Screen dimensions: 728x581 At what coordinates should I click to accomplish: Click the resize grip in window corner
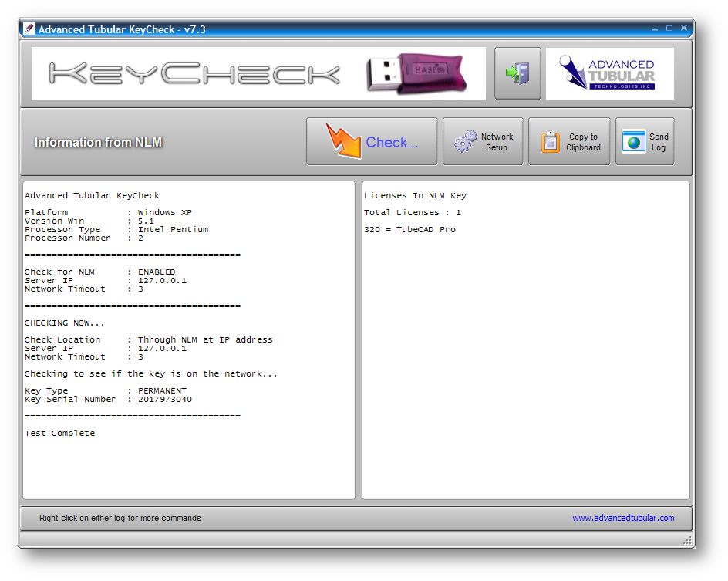click(688, 541)
